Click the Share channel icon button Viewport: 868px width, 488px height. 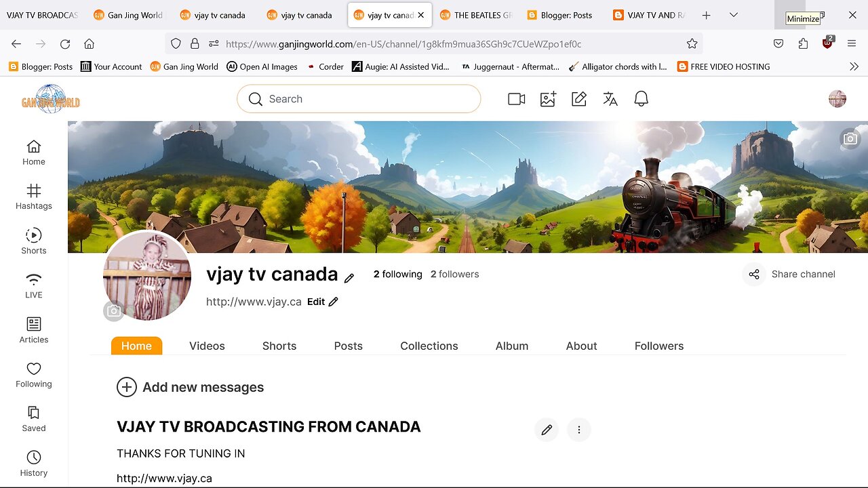[x=754, y=274]
